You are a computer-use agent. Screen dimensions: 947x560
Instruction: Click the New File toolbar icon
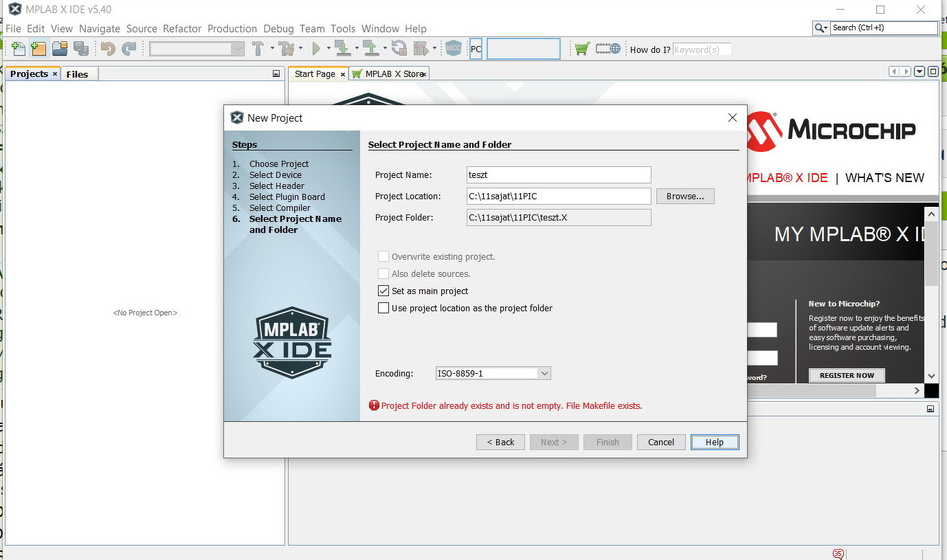[19, 49]
